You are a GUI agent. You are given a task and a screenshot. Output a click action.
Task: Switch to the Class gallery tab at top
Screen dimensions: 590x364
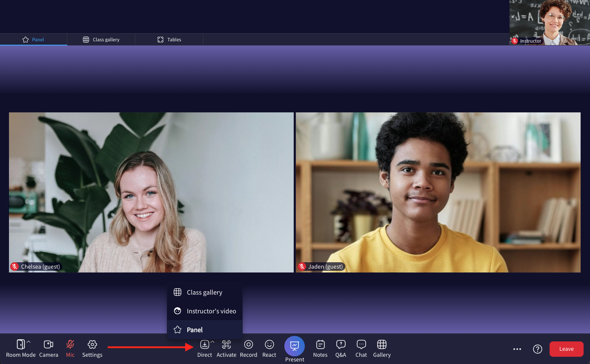(101, 40)
